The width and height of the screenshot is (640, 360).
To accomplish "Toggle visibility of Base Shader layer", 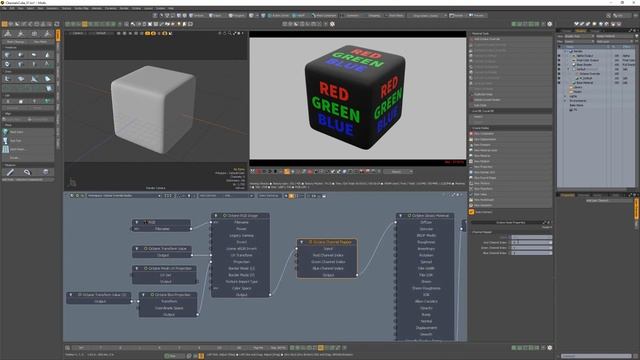I will point(559,64).
